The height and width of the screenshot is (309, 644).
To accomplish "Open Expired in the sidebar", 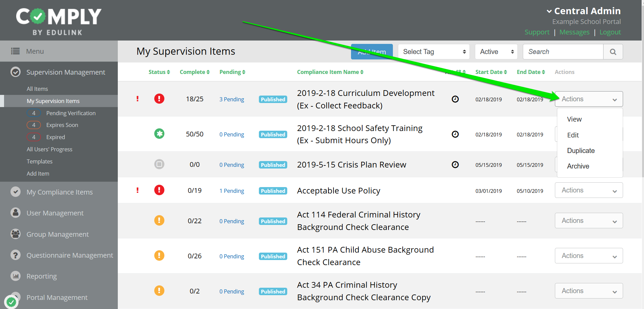I will 56,137.
